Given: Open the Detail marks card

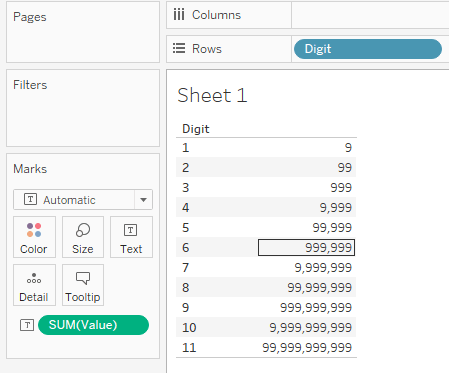Looking at the screenshot, I should [34, 285].
